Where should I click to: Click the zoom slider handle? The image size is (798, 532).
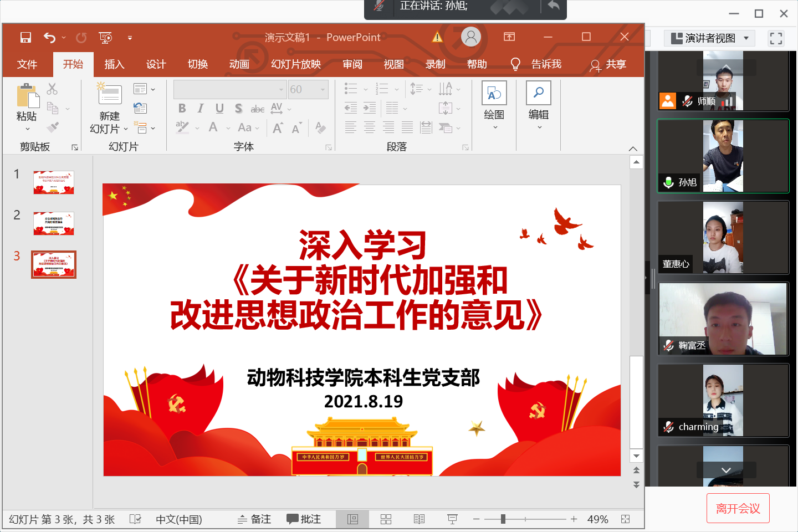tap(503, 519)
